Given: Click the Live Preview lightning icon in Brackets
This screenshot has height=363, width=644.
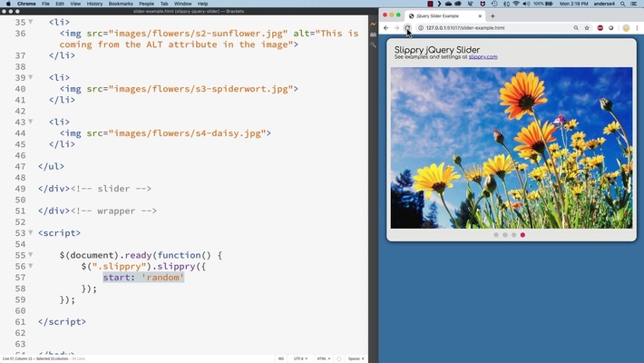Looking at the screenshot, I should [x=373, y=25].
